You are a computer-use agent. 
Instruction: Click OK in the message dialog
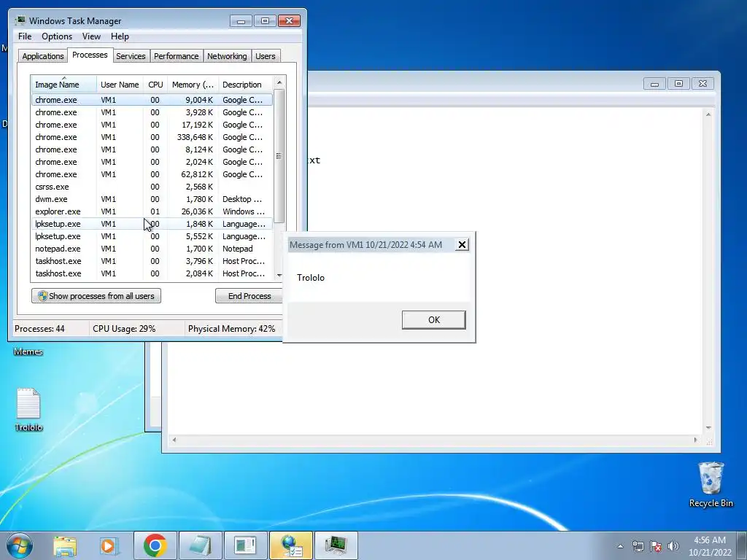(433, 320)
